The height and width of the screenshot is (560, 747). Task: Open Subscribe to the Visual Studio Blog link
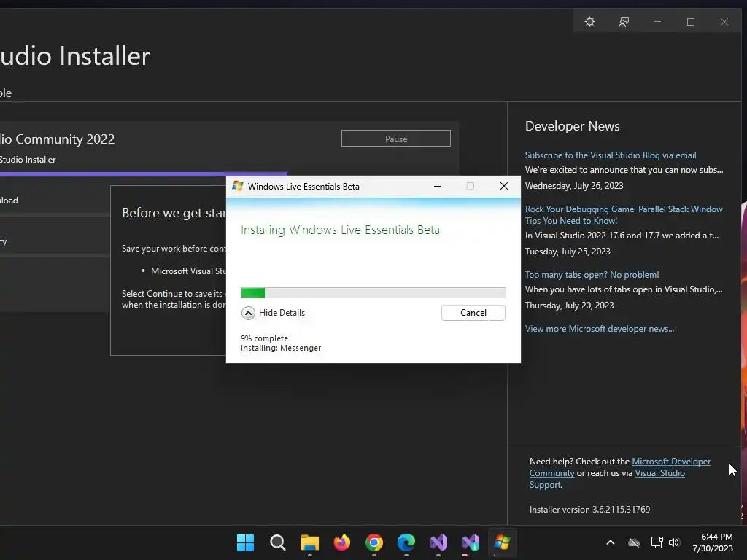[x=611, y=155]
